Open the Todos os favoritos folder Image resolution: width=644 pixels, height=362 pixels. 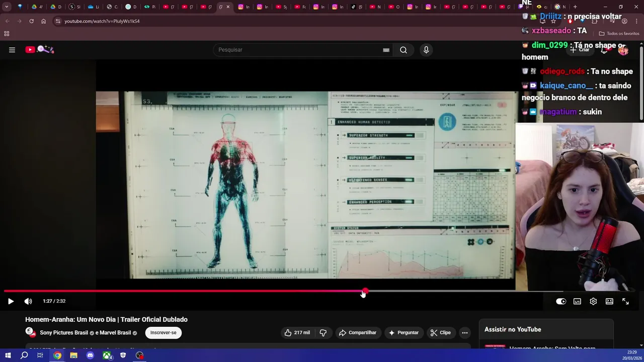click(619, 34)
